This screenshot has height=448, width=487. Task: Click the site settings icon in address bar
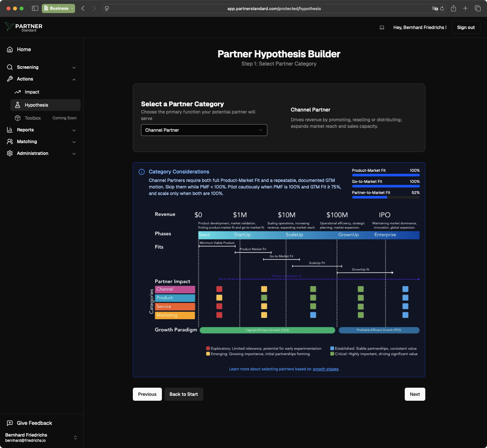click(x=107, y=9)
